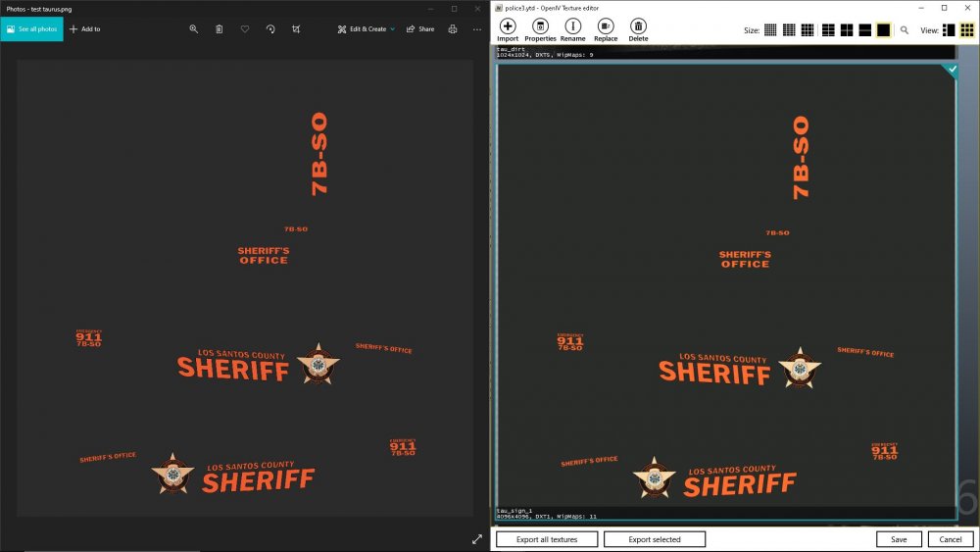This screenshot has width=980, height=552.
Task: Select the Crop tool in Photos
Action: (x=296, y=29)
